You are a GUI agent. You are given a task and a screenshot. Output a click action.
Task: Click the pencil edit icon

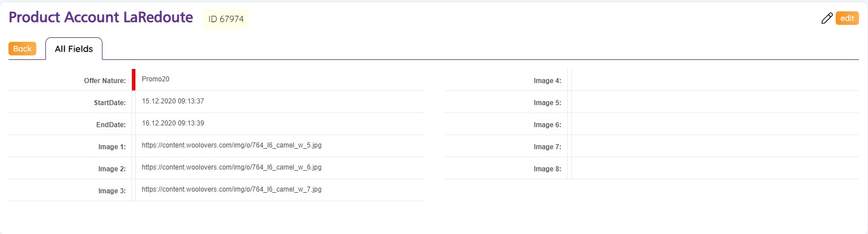827,19
